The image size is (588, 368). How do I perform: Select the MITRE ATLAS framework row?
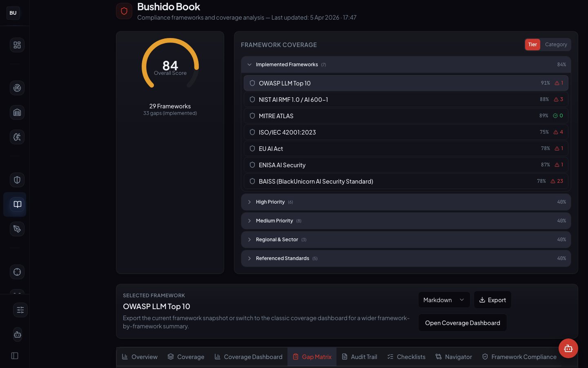point(406,116)
